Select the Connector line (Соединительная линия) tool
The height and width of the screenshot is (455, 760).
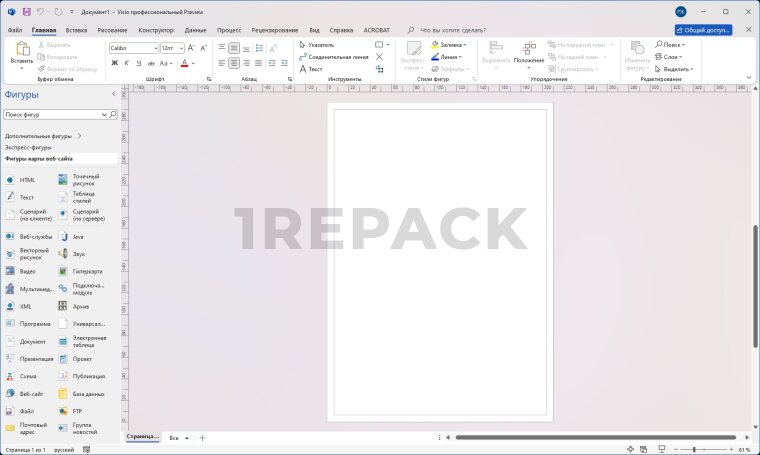(x=332, y=57)
